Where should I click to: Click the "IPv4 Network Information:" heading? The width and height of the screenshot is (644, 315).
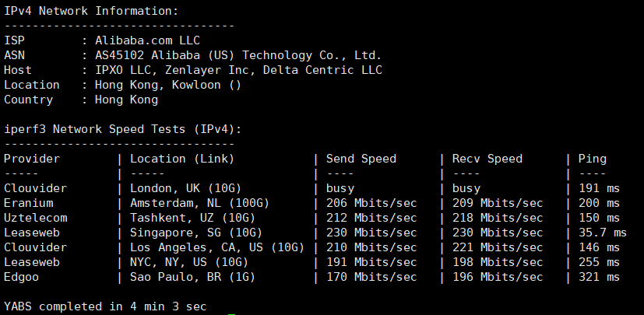tap(91, 11)
